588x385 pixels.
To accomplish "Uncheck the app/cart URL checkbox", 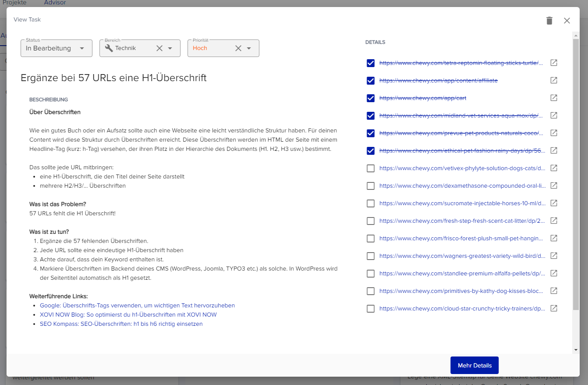I will click(x=371, y=98).
